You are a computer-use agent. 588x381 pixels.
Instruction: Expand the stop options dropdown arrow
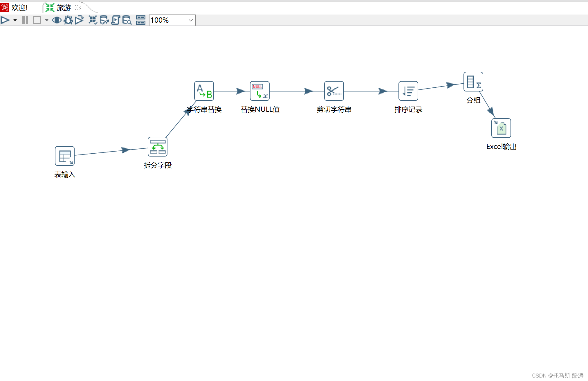point(46,20)
